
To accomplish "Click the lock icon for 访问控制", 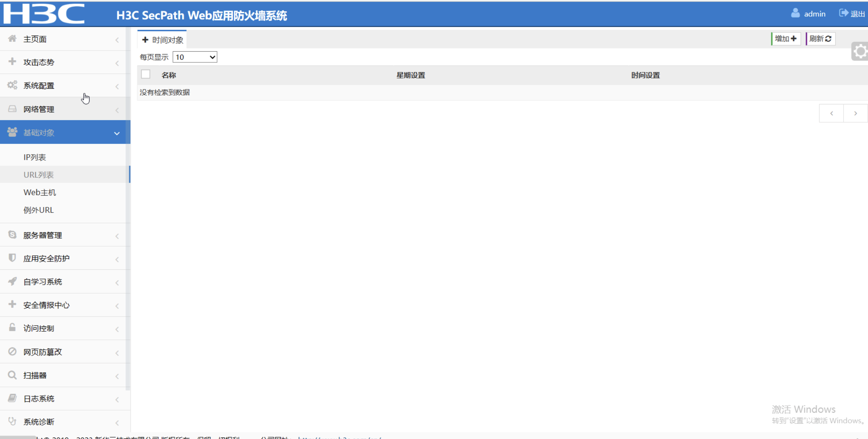I will [x=12, y=327].
